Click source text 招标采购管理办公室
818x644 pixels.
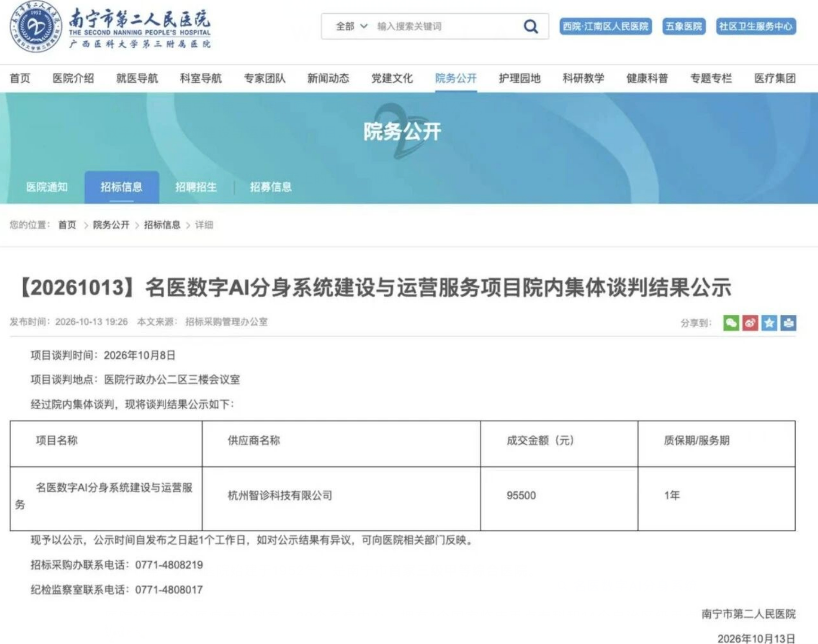pos(226,322)
